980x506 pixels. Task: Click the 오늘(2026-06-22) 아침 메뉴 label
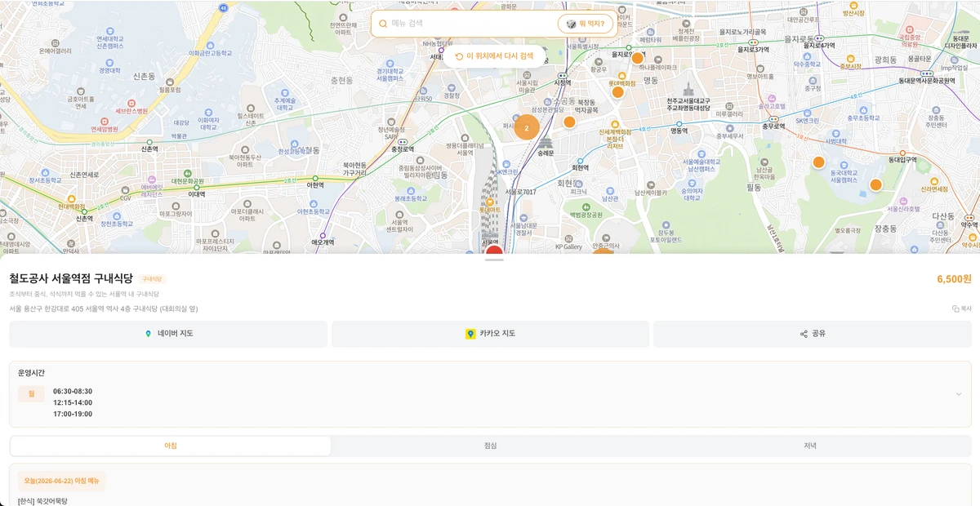62,482
